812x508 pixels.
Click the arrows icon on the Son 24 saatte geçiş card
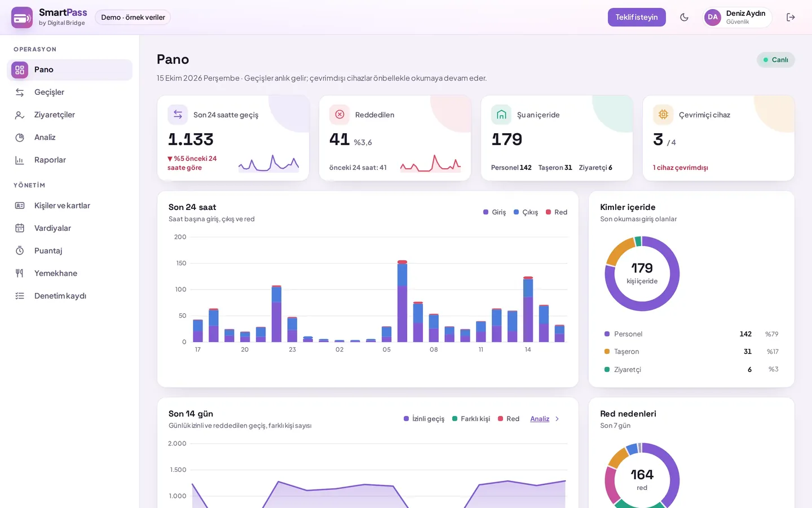coord(178,115)
